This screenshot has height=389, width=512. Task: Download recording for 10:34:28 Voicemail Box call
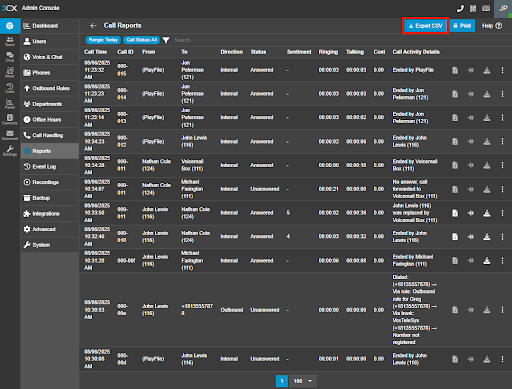pyautogui.click(x=487, y=165)
